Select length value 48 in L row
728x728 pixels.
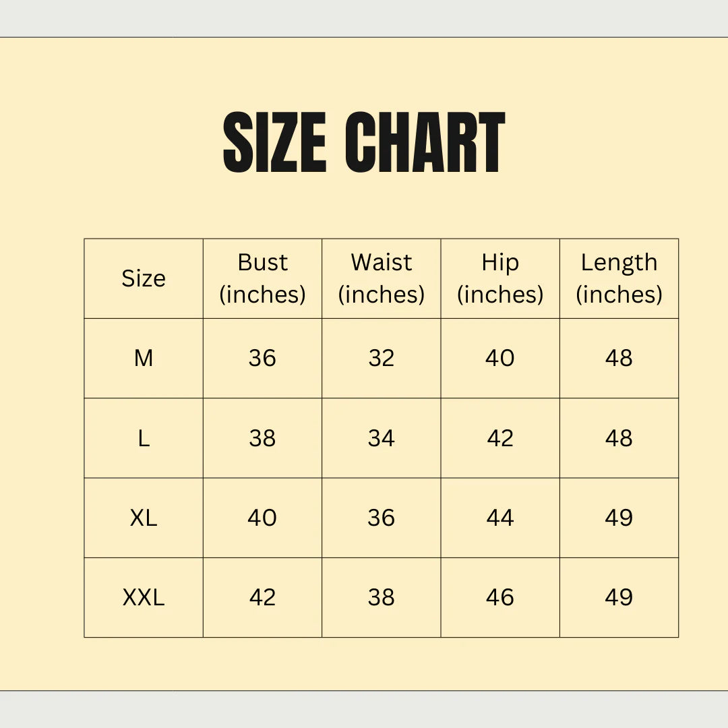tap(619, 438)
